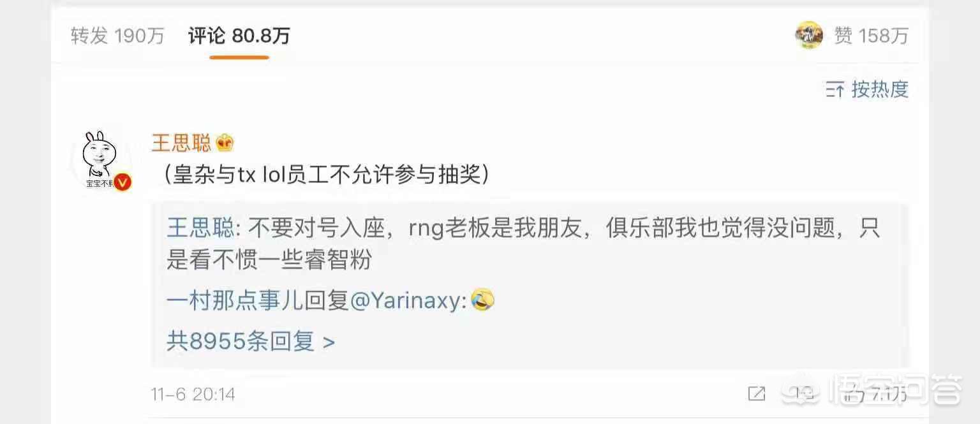Click the sort icon before 按热度
The height and width of the screenshot is (424, 980).
click(x=835, y=90)
